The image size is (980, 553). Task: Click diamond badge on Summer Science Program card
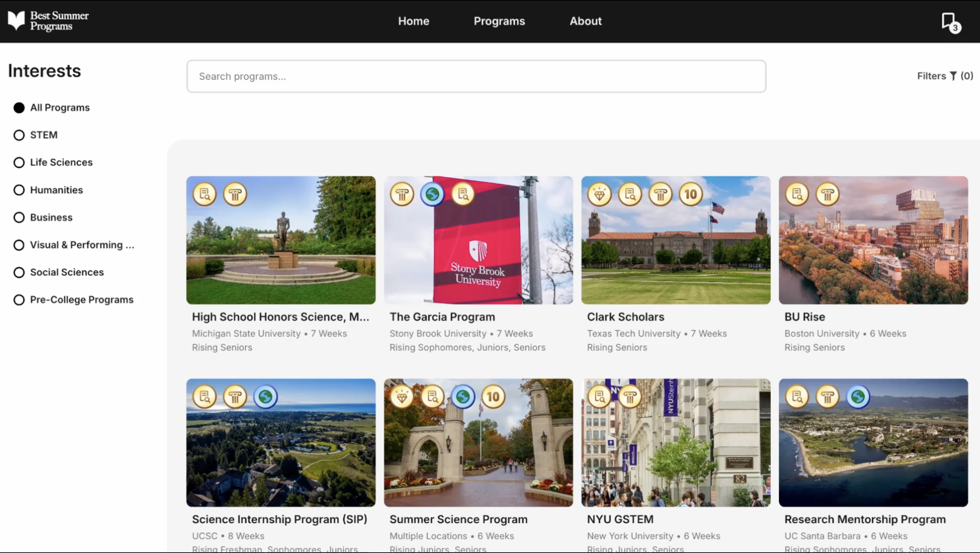click(402, 397)
